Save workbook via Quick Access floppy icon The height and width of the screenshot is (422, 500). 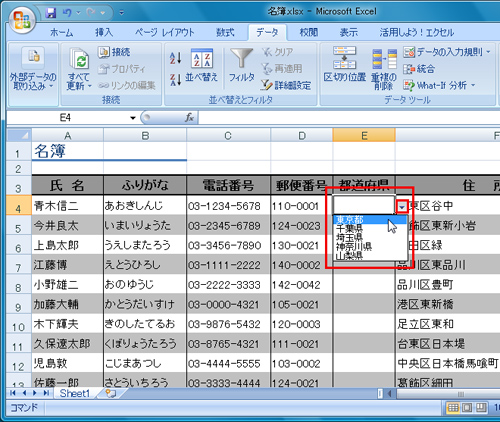(51, 13)
